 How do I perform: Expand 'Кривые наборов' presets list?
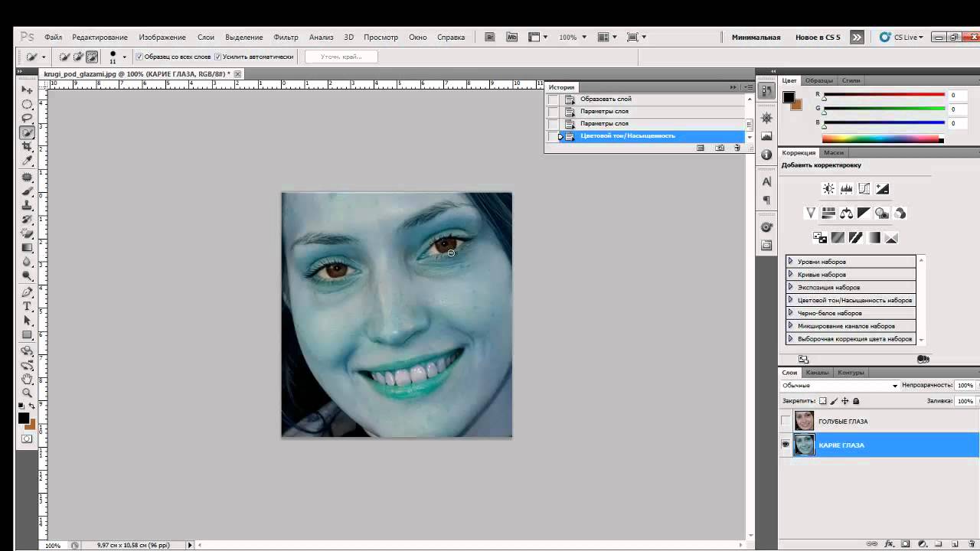click(x=791, y=275)
